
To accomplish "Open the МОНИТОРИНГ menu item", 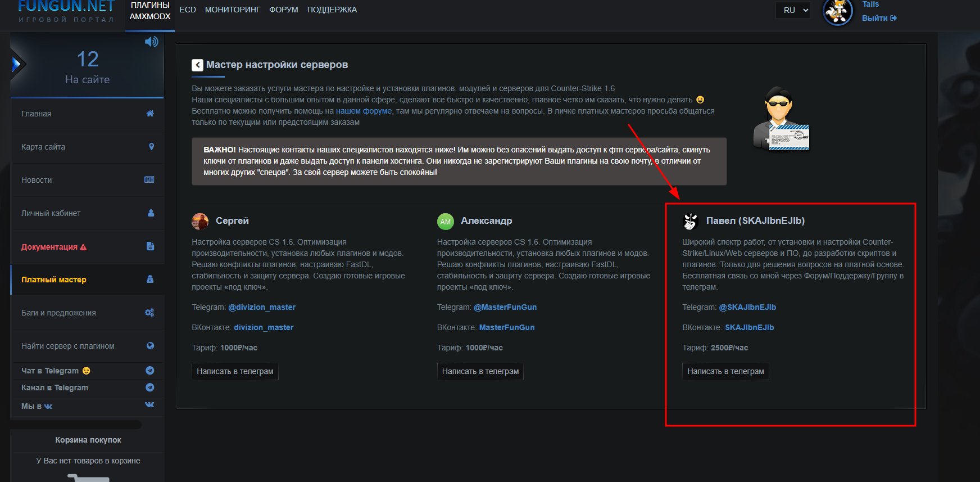I will (233, 10).
